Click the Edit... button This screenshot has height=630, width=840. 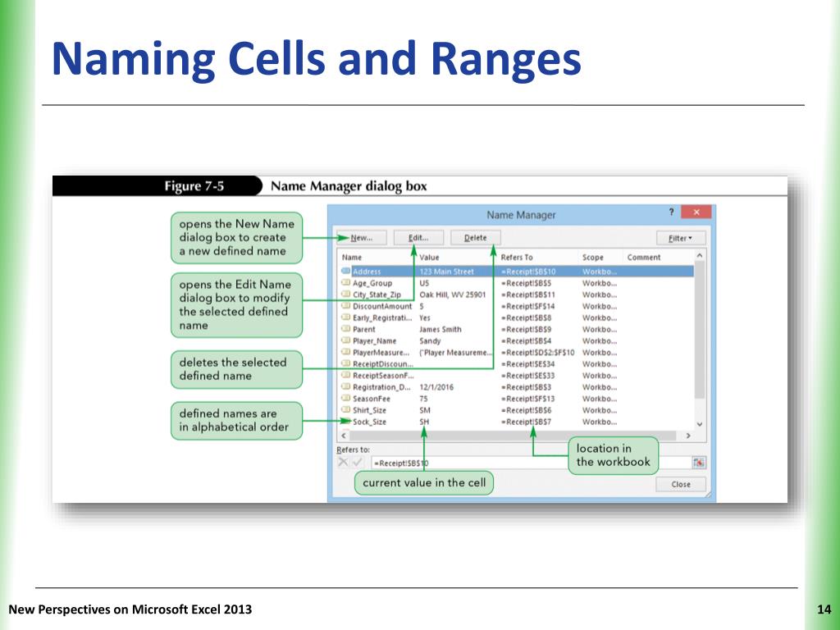click(x=418, y=238)
